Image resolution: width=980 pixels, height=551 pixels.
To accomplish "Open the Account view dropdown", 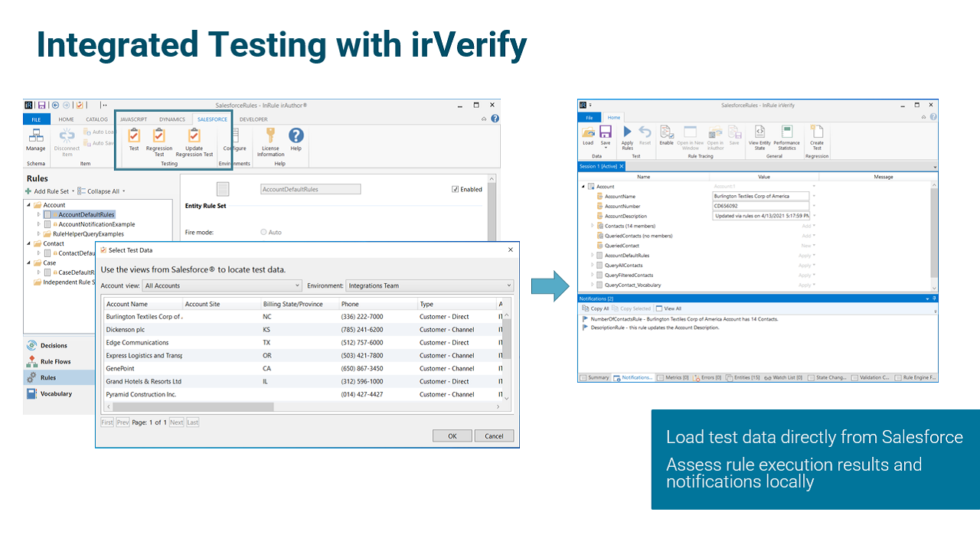I will pos(222,286).
